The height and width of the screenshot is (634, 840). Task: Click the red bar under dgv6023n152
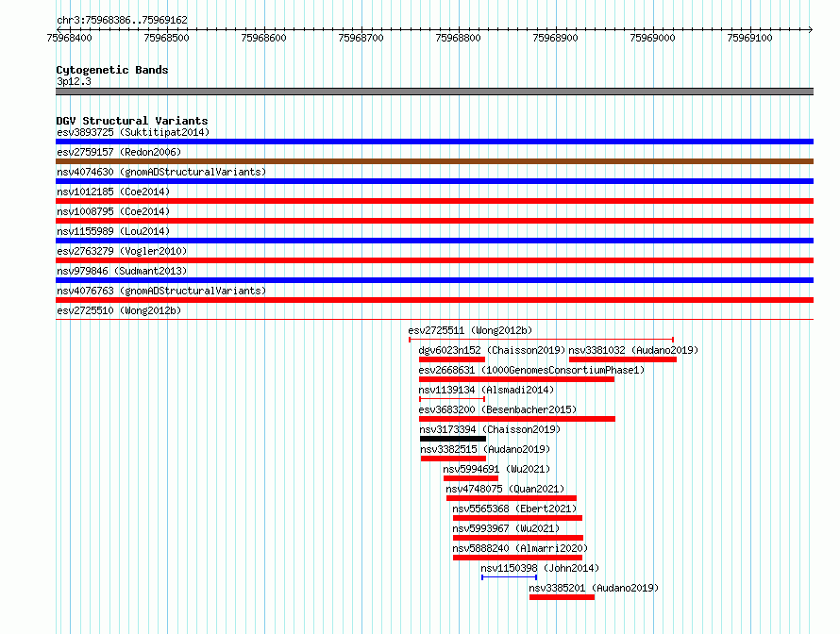point(451,359)
